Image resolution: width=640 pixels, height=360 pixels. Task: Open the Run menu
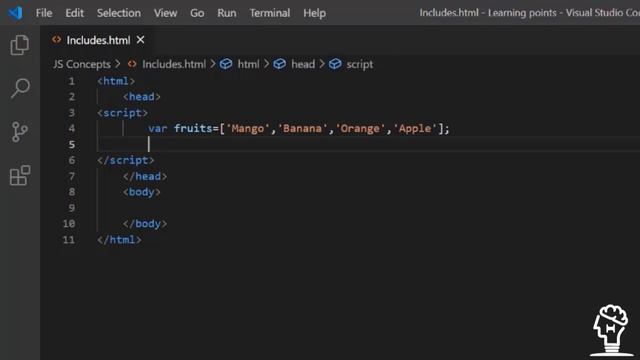(227, 13)
